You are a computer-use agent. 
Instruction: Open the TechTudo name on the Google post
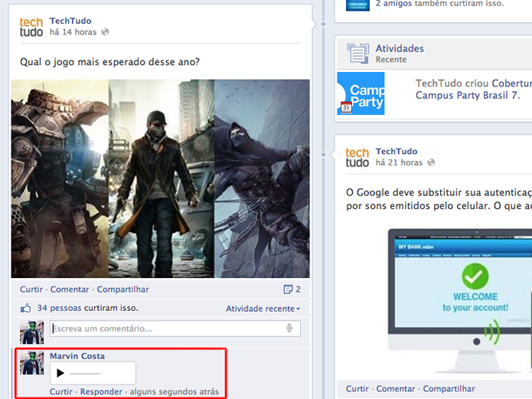[x=397, y=151]
